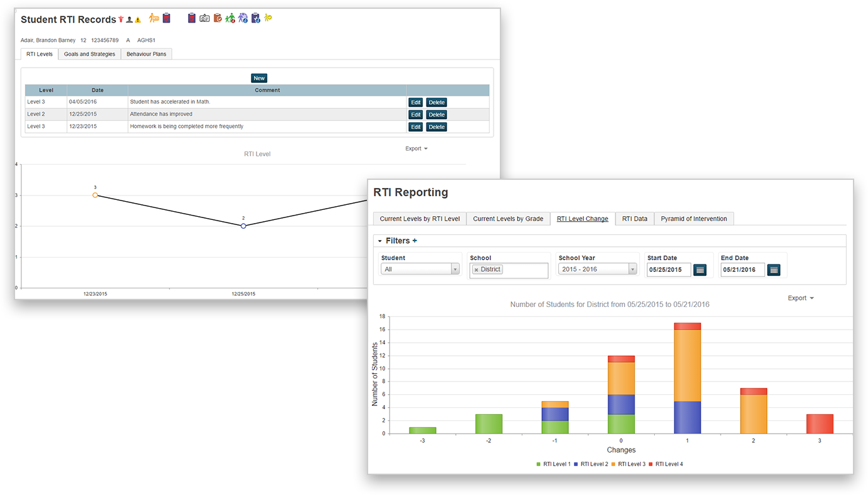This screenshot has width=868, height=495.
Task: Open the Pyramid of Intervention tab
Action: [x=694, y=219]
